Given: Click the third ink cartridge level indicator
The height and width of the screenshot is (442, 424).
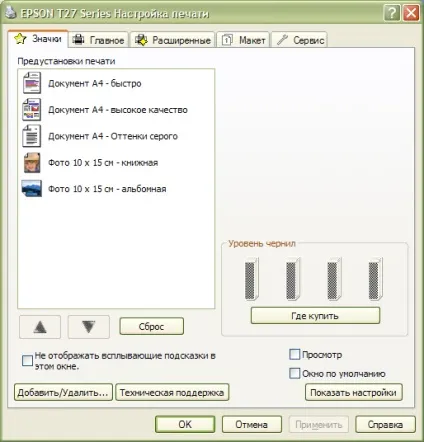Looking at the screenshot, I should 334,279.
